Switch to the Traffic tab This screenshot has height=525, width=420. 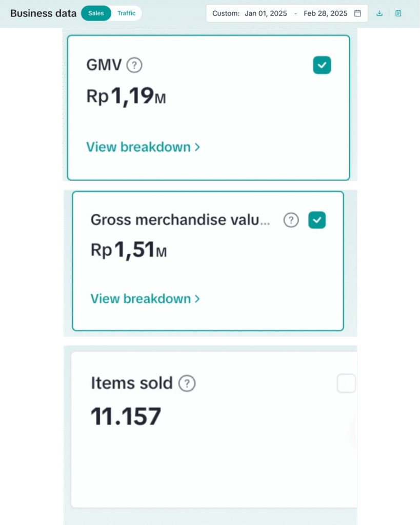pyautogui.click(x=126, y=13)
